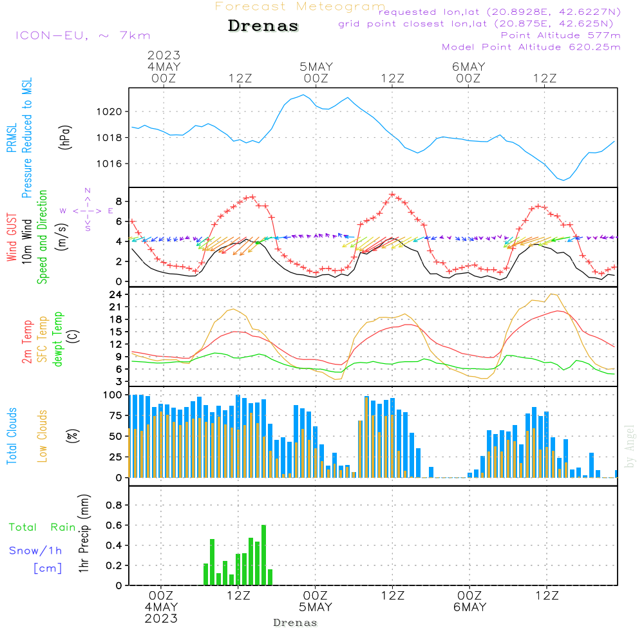Click the requested lon,lat coordinates line

[x=500, y=12]
